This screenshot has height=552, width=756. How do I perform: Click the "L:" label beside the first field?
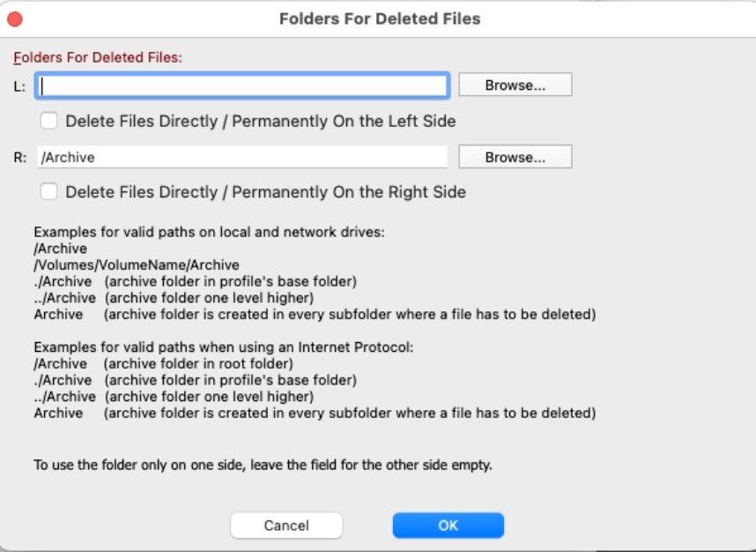click(x=19, y=86)
